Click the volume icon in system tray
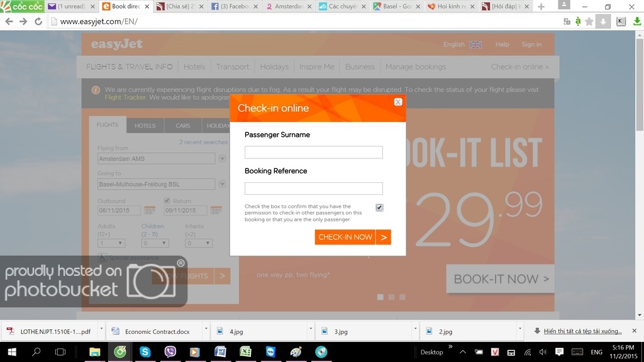644x362 pixels. 543,352
